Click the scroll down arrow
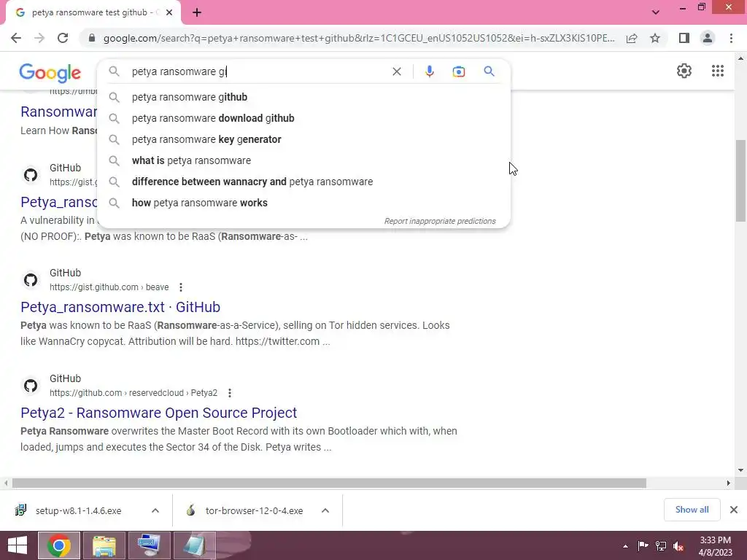 741,470
